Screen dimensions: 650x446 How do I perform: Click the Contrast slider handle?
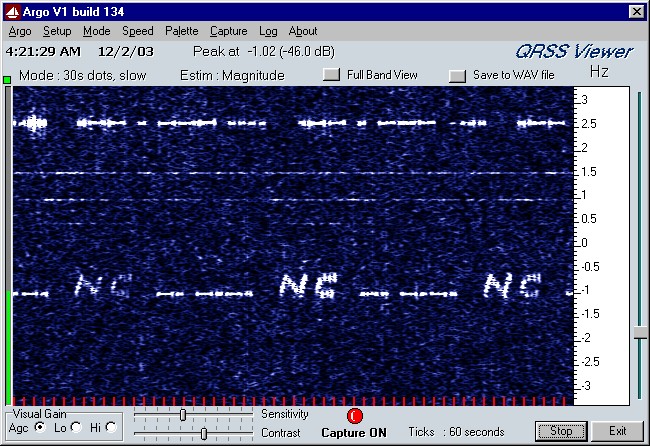pyautogui.click(x=204, y=434)
